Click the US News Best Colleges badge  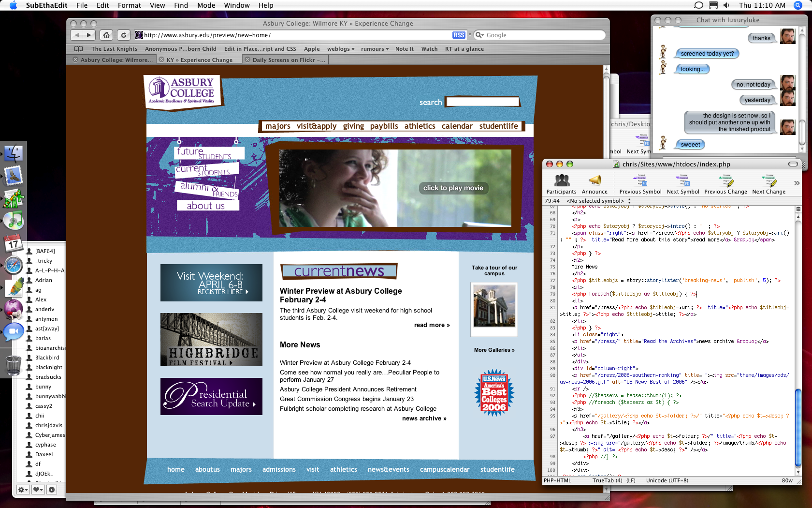click(x=494, y=393)
